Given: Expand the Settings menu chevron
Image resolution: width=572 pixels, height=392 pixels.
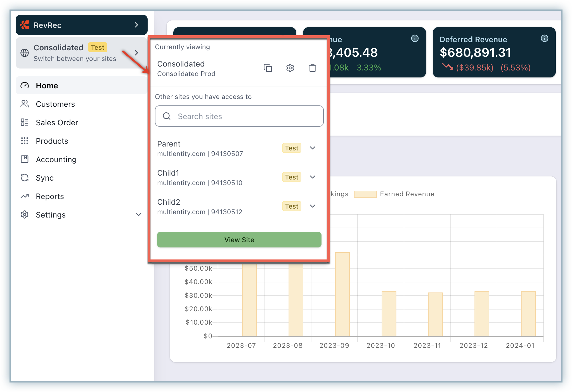Looking at the screenshot, I should pyautogui.click(x=139, y=215).
